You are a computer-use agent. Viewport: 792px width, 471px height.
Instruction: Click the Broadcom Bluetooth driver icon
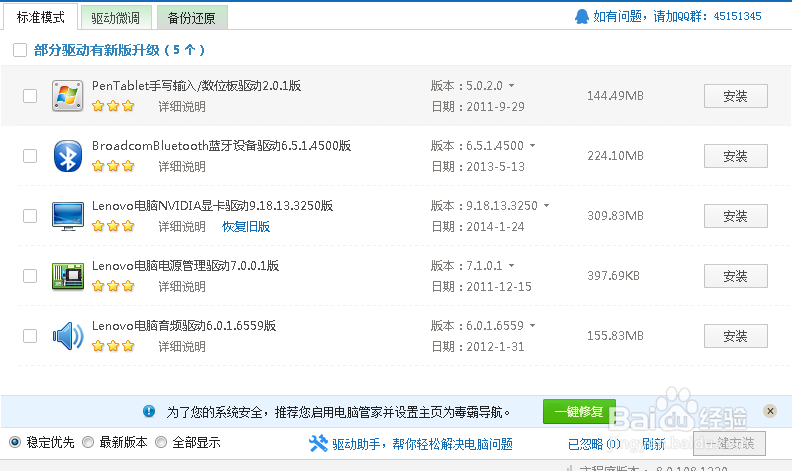point(68,156)
